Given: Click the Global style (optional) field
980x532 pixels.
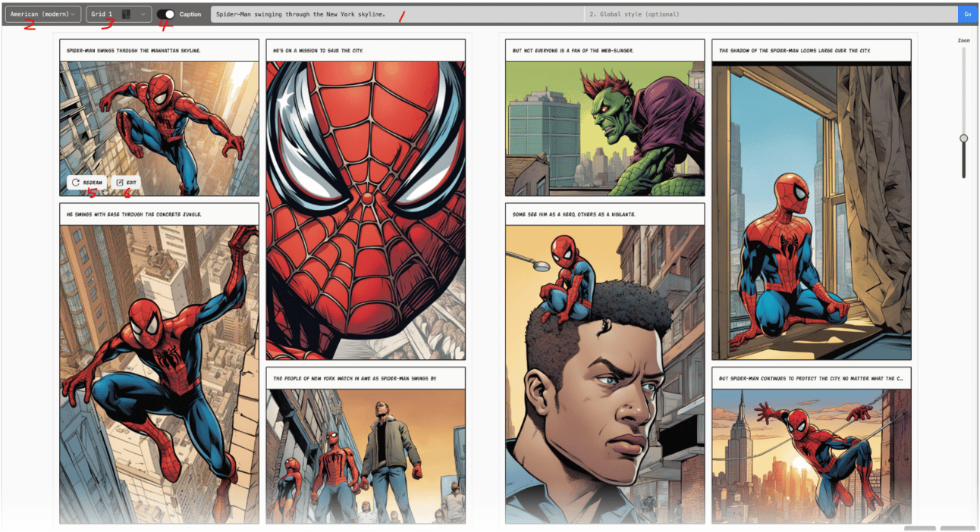Looking at the screenshot, I should tap(771, 14).
